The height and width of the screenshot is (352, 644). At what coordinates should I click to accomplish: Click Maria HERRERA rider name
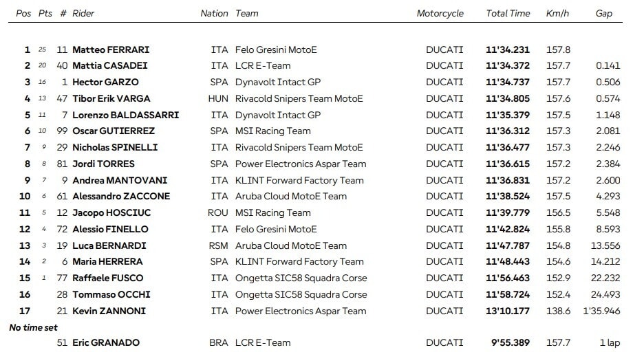point(107,261)
